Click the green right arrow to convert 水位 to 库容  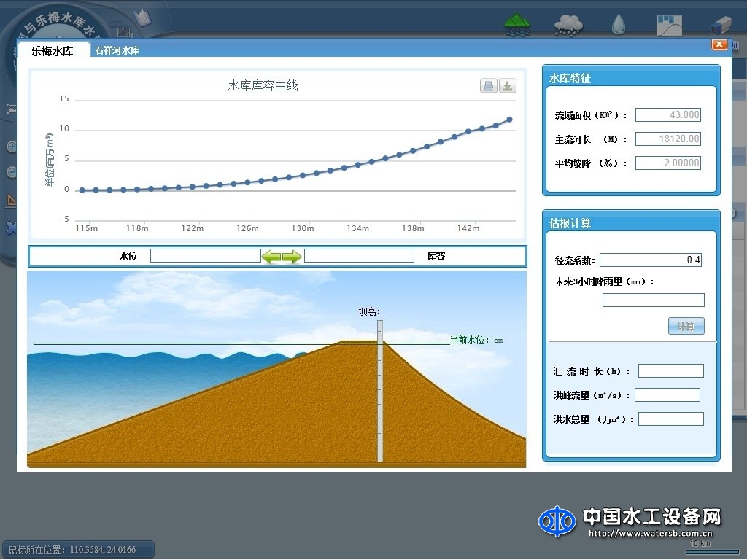pyautogui.click(x=290, y=256)
